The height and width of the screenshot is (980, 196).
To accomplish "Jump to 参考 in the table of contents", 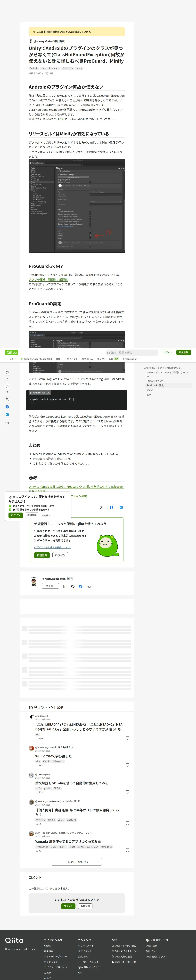I will (149, 395).
